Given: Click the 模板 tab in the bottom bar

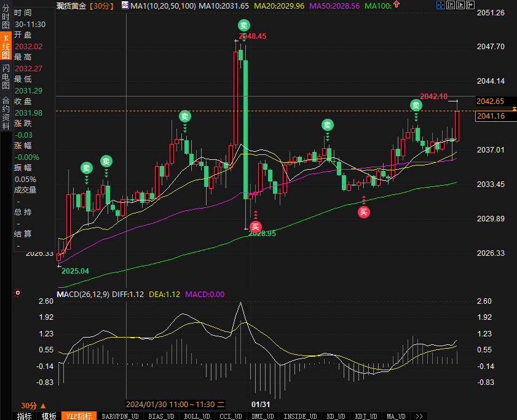Looking at the screenshot, I should tap(48, 416).
